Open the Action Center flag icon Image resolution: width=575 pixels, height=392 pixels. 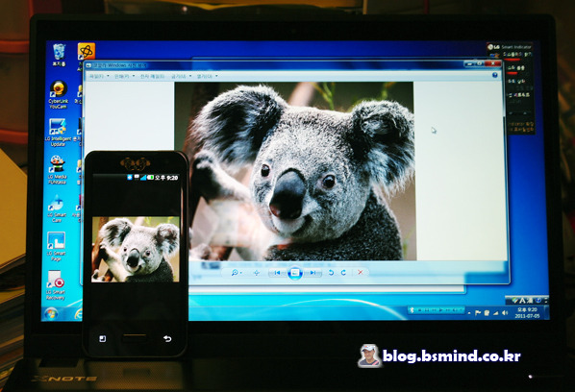pos(478,313)
